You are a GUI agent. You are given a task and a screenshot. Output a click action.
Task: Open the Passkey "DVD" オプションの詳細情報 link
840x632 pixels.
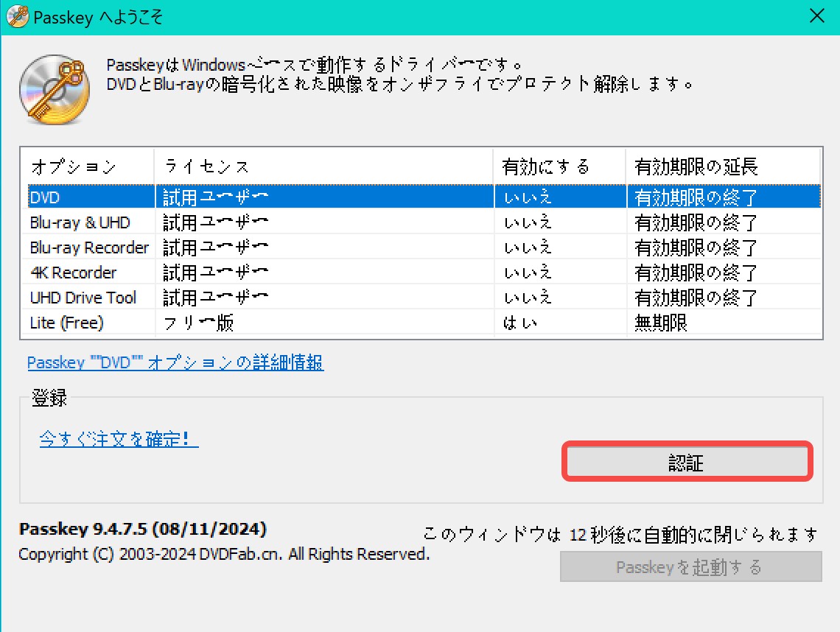175,362
